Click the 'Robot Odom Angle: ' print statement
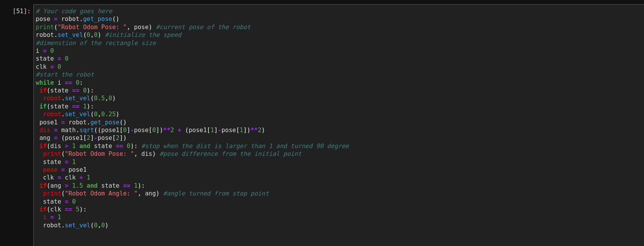The height and width of the screenshot is (246, 644). pos(101,194)
